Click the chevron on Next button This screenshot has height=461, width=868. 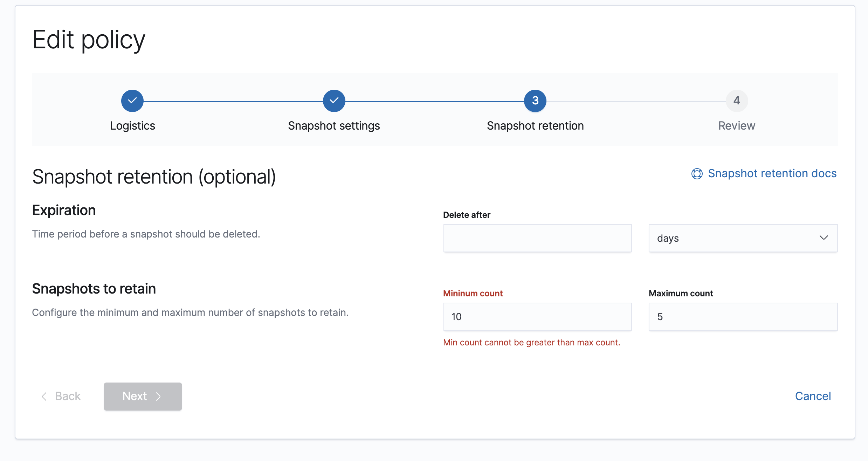tap(158, 397)
